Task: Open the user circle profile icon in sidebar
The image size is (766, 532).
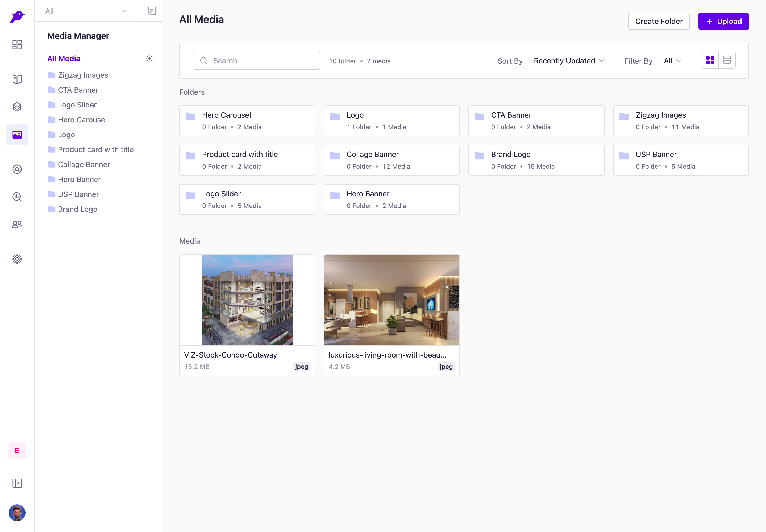Action: (x=17, y=169)
